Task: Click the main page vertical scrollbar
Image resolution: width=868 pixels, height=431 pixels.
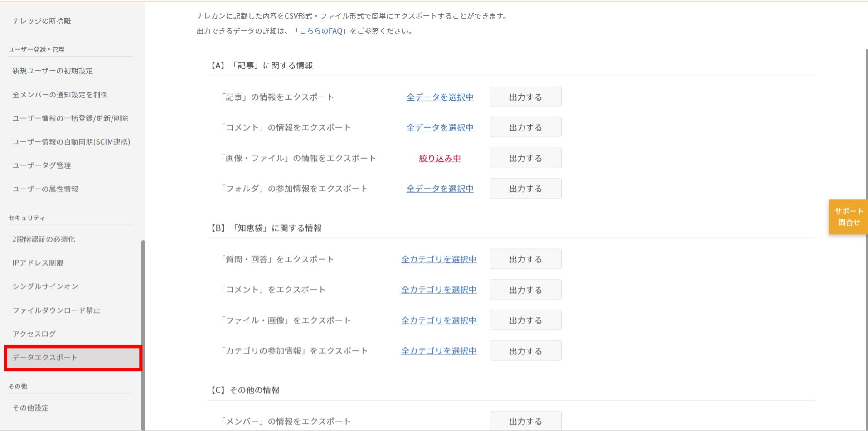Action: 866,240
